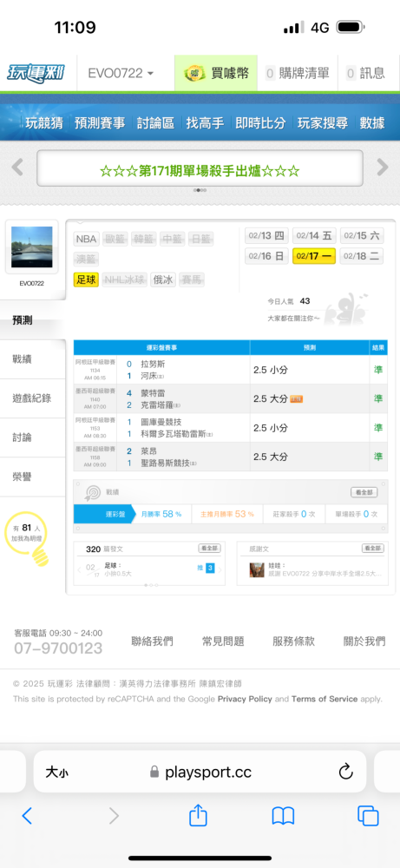400x868 pixels.
Task: Expand the EVO0722 account dropdown
Action: click(121, 73)
